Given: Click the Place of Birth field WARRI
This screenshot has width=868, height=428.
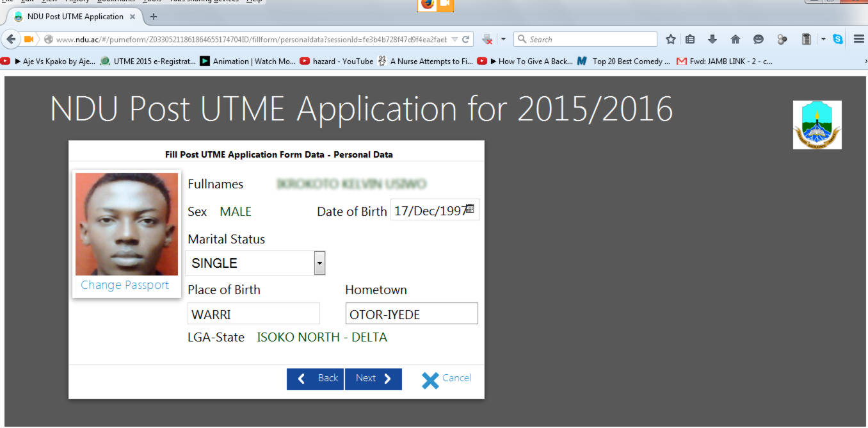Looking at the screenshot, I should (x=253, y=314).
